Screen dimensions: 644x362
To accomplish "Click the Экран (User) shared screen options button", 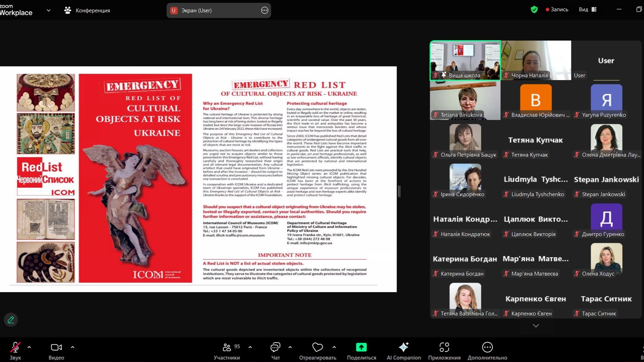I will coord(264,10).
